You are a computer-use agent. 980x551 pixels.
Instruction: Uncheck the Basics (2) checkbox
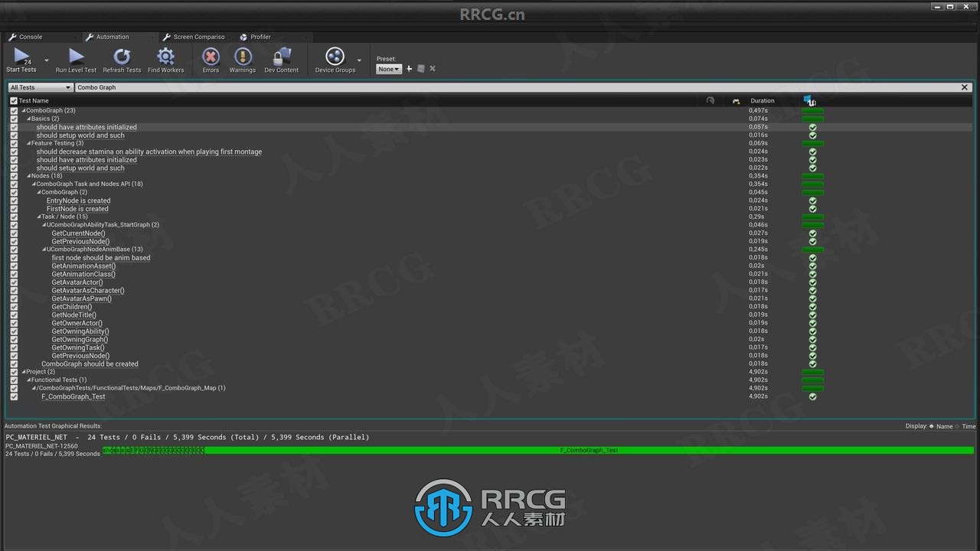pyautogui.click(x=14, y=119)
